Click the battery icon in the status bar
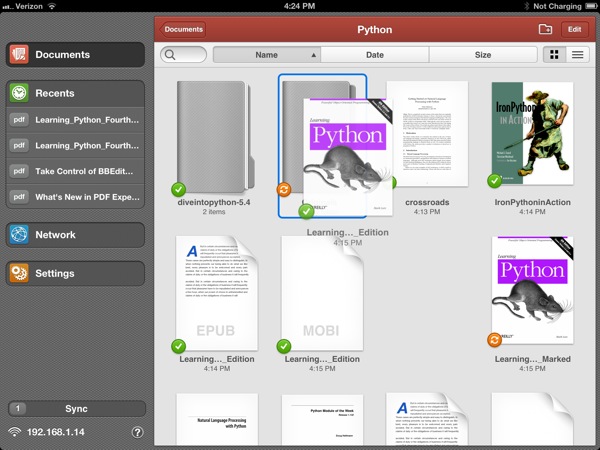600x450 pixels. pyautogui.click(x=591, y=6)
